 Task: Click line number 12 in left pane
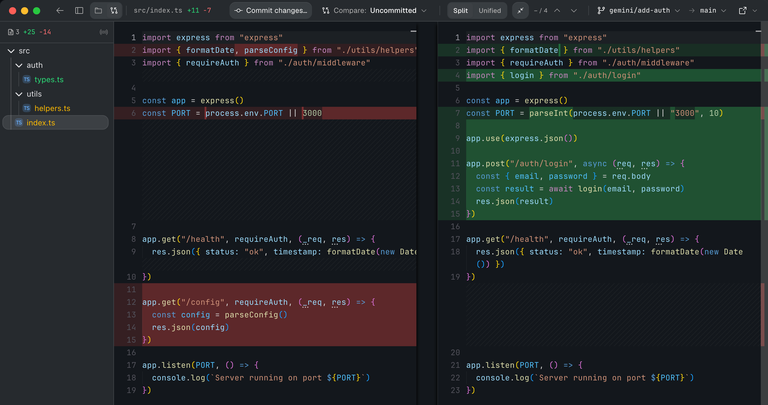pyautogui.click(x=131, y=302)
